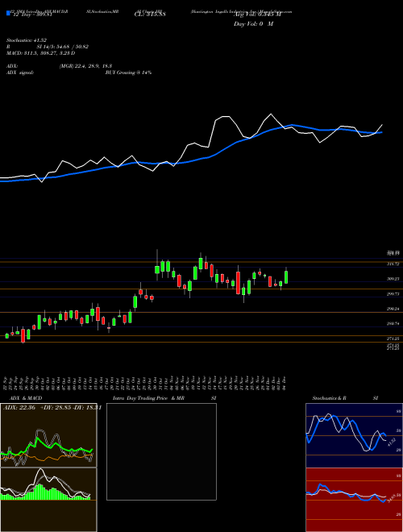Click the RSI 14/5: 54.68 / 59.82 line

[x=48, y=47]
